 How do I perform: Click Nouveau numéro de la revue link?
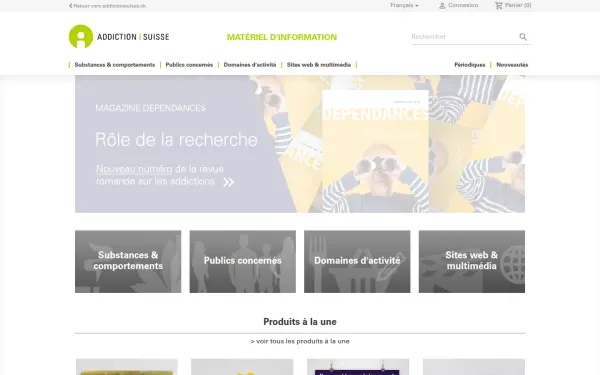coord(160,175)
